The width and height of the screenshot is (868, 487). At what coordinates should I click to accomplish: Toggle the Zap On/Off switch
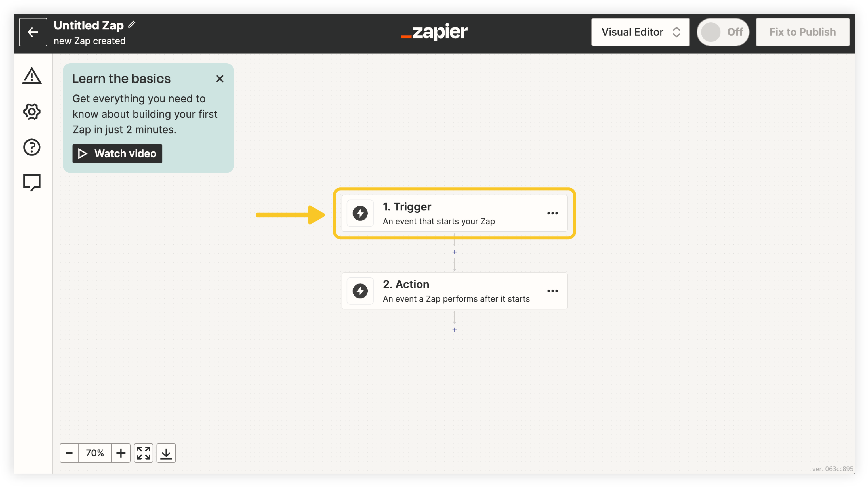[x=723, y=32]
